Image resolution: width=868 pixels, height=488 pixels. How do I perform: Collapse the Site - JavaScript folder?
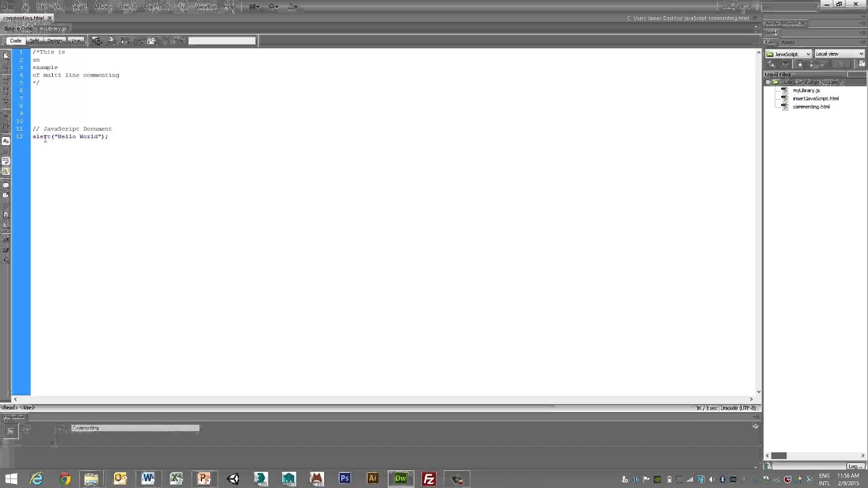coord(768,82)
